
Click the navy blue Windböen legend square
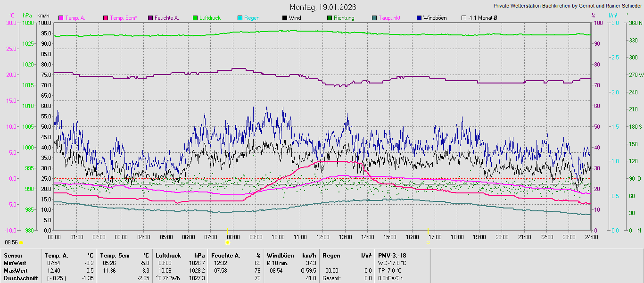[x=419, y=18]
